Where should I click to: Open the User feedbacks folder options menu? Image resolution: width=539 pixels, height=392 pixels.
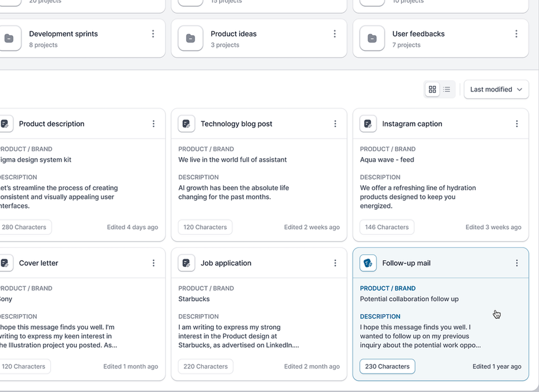(x=516, y=34)
